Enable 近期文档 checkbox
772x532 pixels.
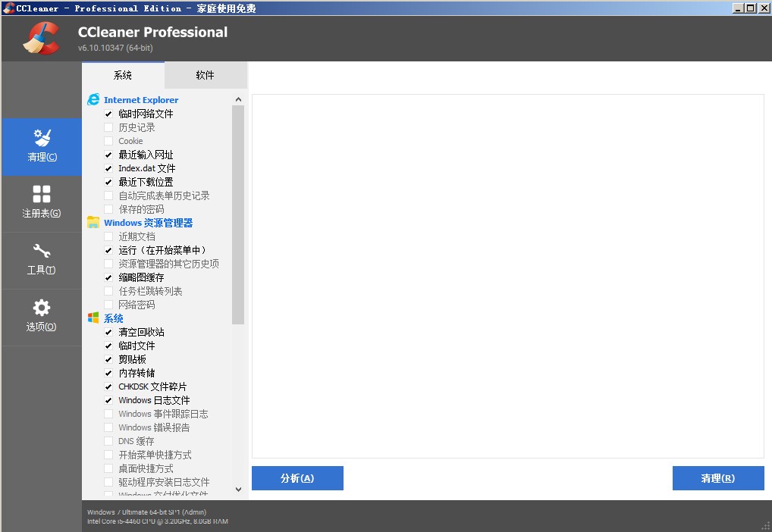click(108, 236)
